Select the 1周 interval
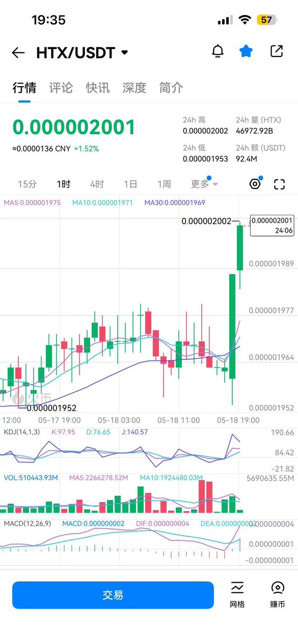298x644 pixels. [x=164, y=184]
